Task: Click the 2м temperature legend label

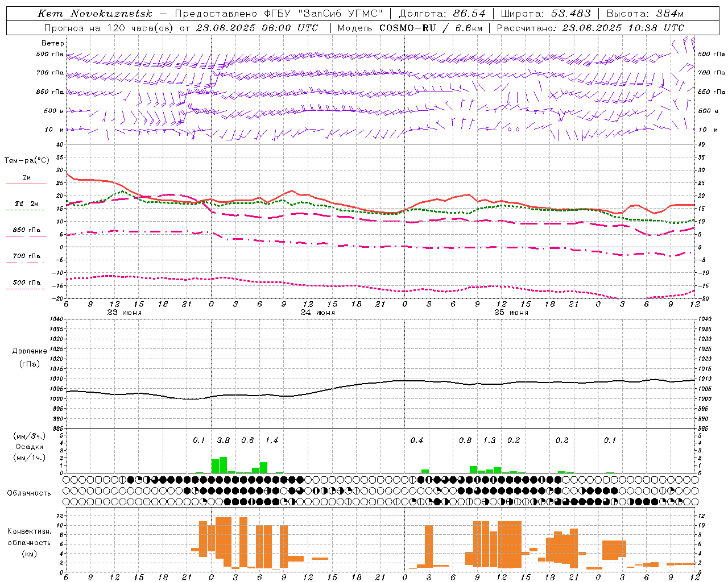Action: click(27, 177)
